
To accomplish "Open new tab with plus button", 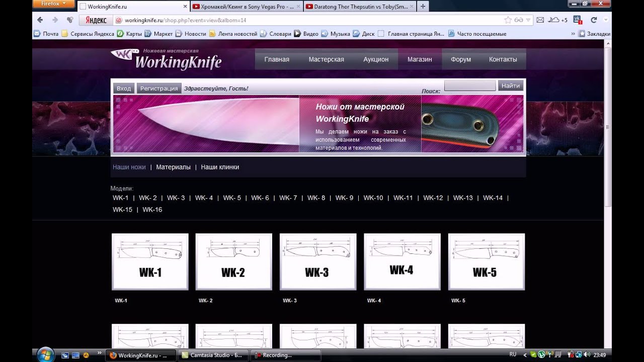I will [423, 7].
